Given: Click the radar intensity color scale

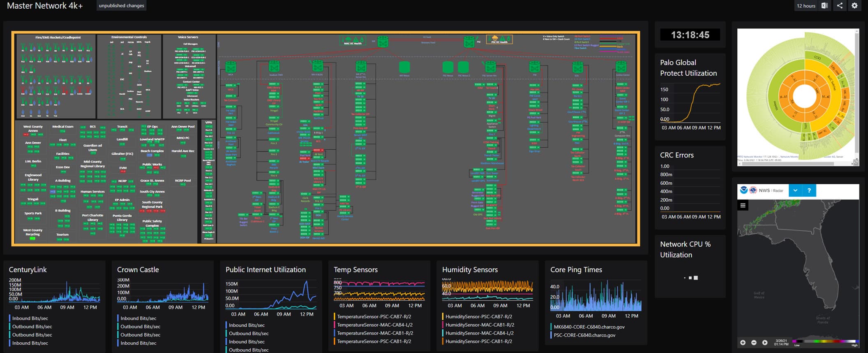Looking at the screenshot, I should (x=825, y=341).
